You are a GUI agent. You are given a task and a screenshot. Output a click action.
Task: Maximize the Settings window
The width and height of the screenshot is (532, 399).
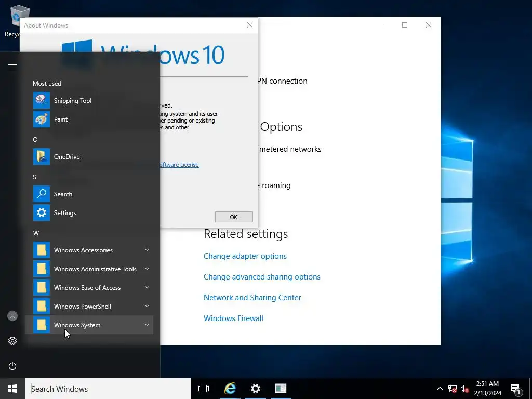(x=404, y=25)
